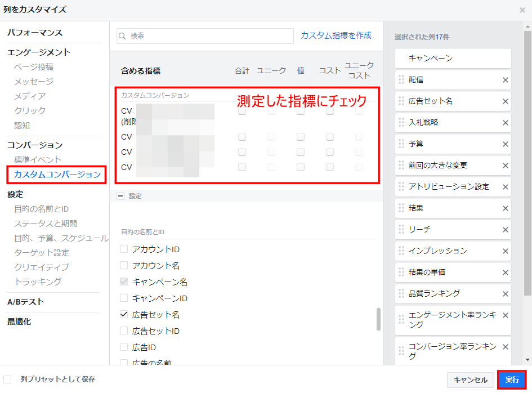Screen dimensions: 532x393
Task: Click カスタム指標を作成 link
Action: 336,35
